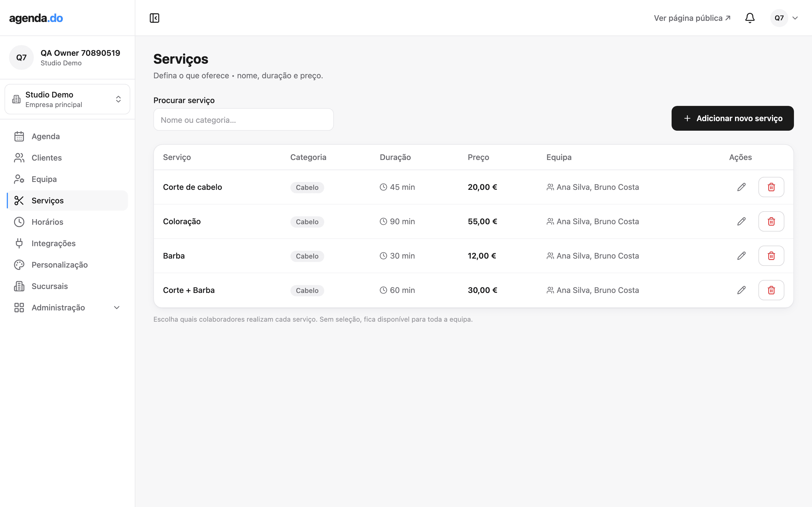Delete the Barba service

coord(771,256)
